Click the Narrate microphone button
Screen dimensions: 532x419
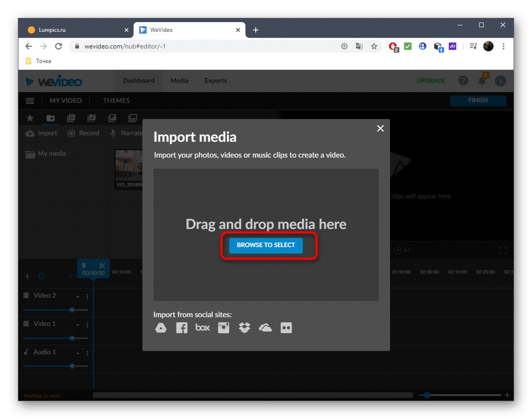125,133
